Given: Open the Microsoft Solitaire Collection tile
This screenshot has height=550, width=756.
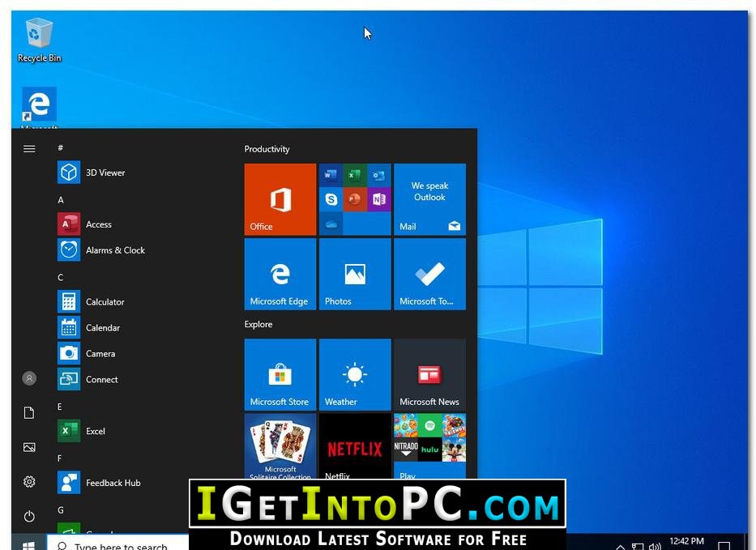Looking at the screenshot, I should click(x=280, y=446).
